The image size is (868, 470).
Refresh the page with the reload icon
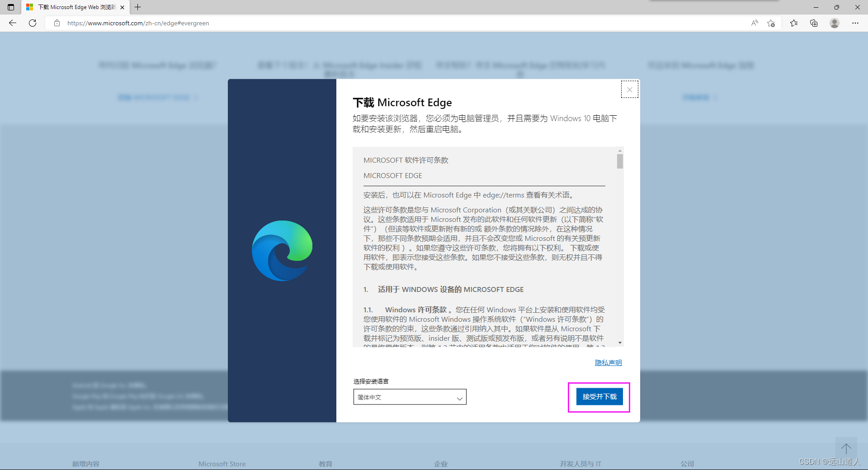[x=33, y=23]
